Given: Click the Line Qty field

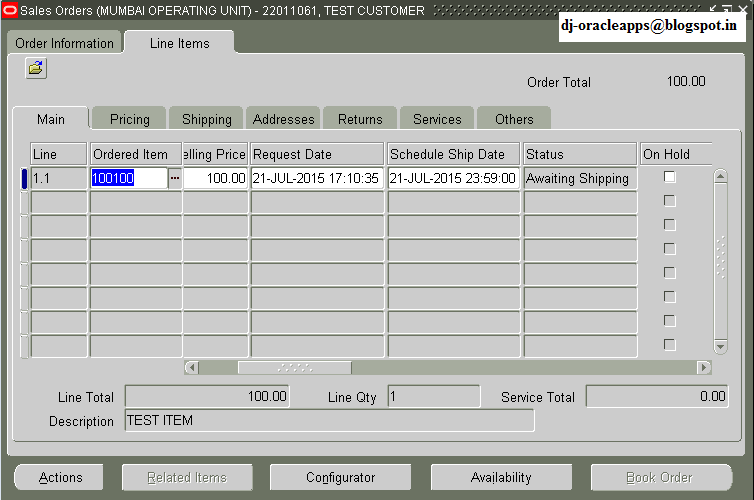Looking at the screenshot, I should tap(434, 397).
